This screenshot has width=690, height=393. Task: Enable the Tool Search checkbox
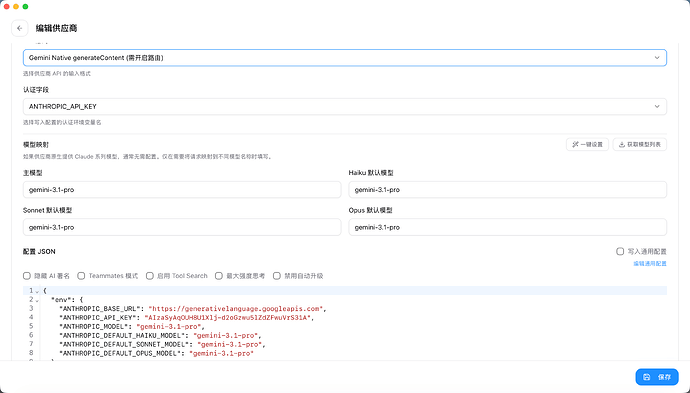[x=150, y=276]
